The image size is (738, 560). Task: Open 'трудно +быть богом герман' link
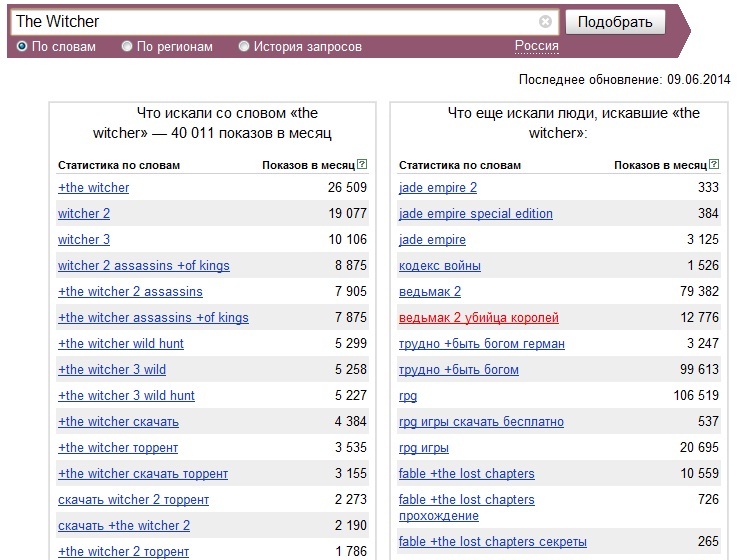point(481,344)
